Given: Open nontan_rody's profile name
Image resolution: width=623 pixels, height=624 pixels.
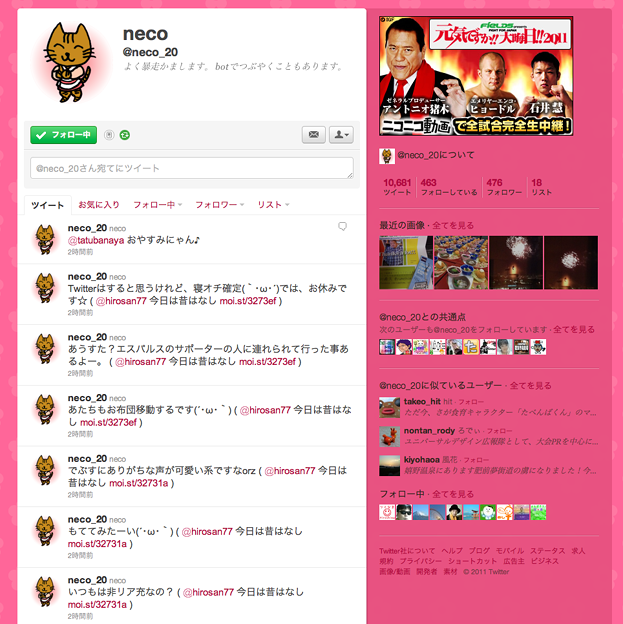Looking at the screenshot, I should 429,431.
